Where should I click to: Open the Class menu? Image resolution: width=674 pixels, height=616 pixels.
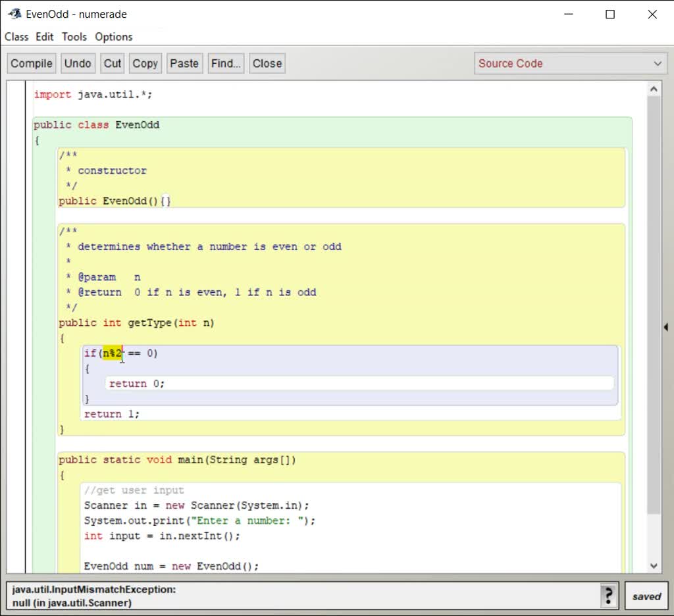[x=16, y=37]
